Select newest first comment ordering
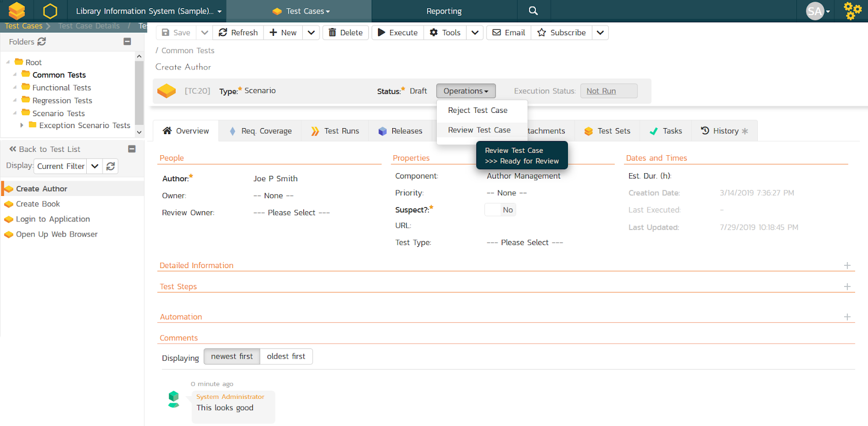Viewport: 868px width, 426px height. click(x=232, y=357)
